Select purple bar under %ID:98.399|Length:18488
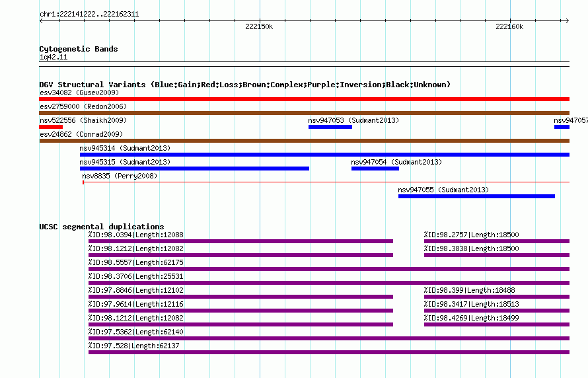588x378 pixels. point(497,297)
